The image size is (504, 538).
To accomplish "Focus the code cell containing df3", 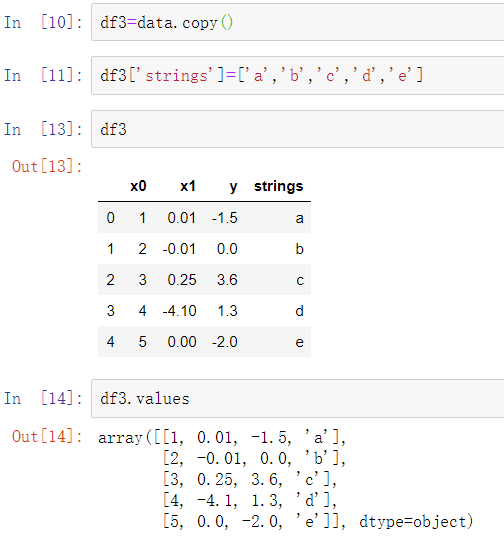I will (297, 129).
